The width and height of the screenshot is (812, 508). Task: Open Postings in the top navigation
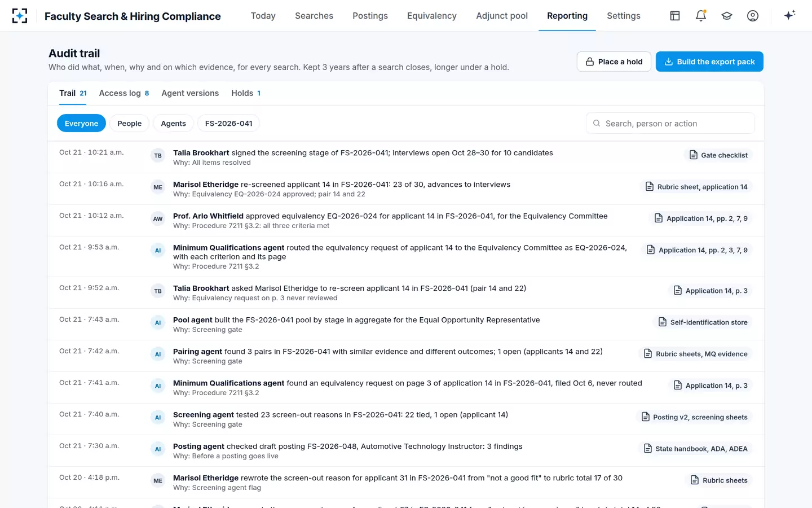[x=370, y=16]
